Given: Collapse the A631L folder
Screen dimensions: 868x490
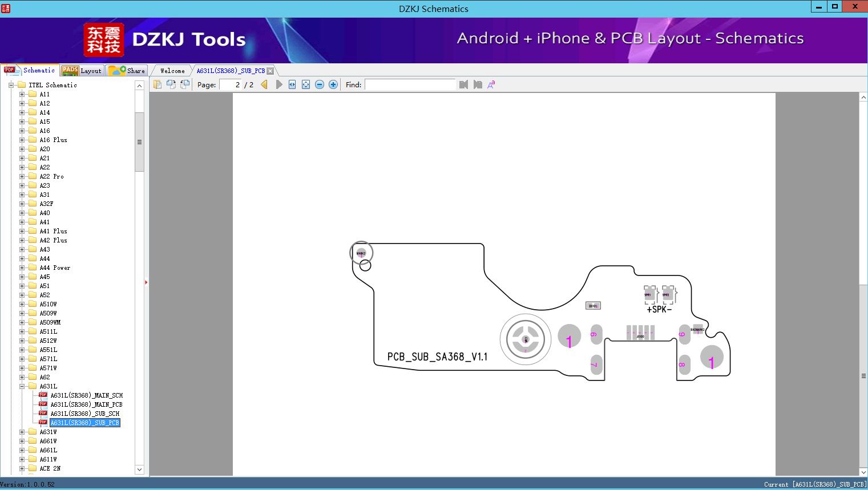Looking at the screenshot, I should [x=22, y=386].
